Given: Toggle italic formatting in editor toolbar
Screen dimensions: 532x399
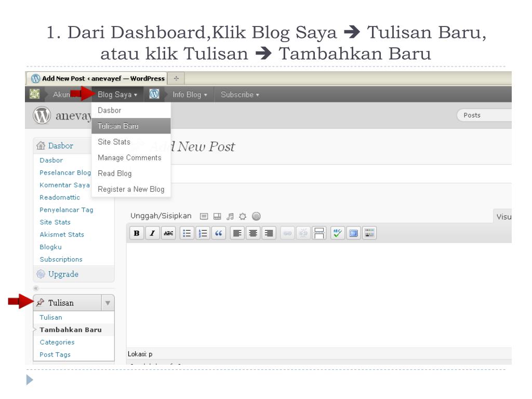Looking at the screenshot, I should 152,233.
